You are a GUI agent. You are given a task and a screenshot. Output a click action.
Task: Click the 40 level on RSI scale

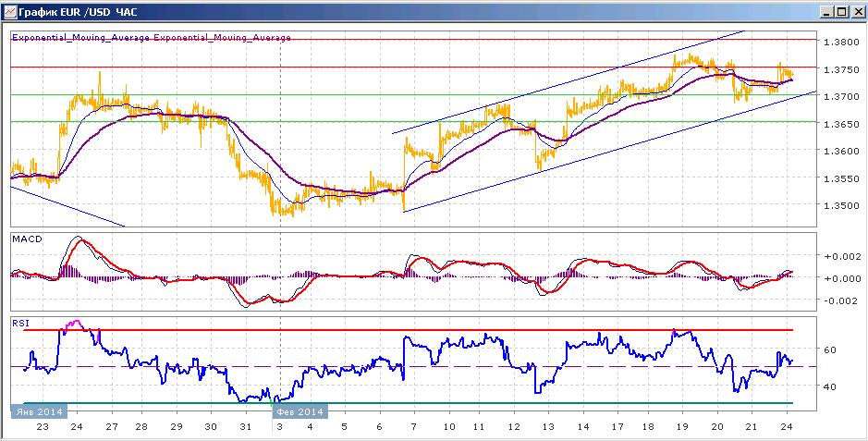830,386
